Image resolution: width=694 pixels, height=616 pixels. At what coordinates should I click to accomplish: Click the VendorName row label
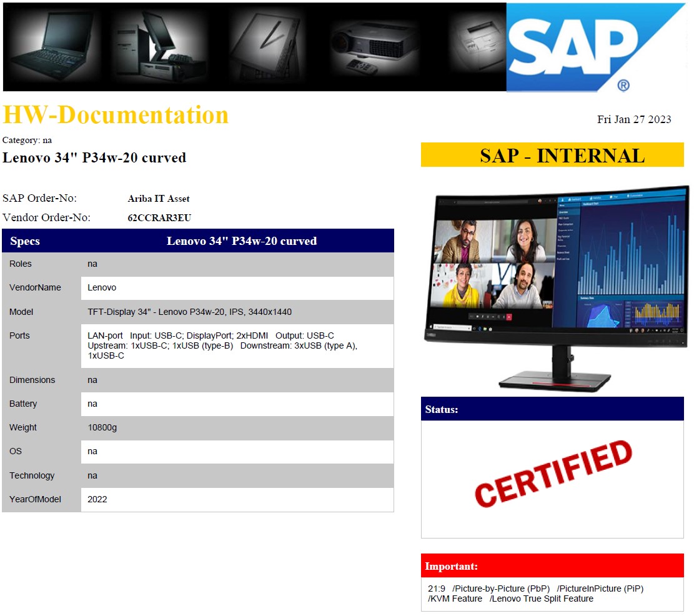35,287
